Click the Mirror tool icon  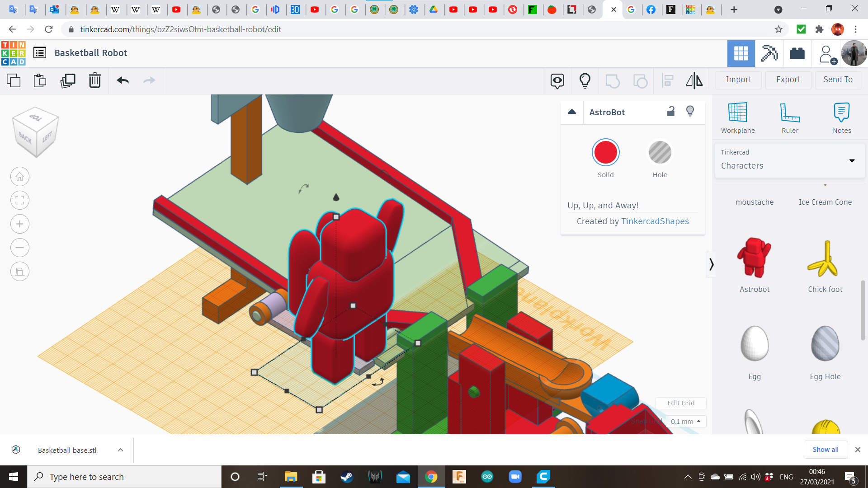[694, 80]
